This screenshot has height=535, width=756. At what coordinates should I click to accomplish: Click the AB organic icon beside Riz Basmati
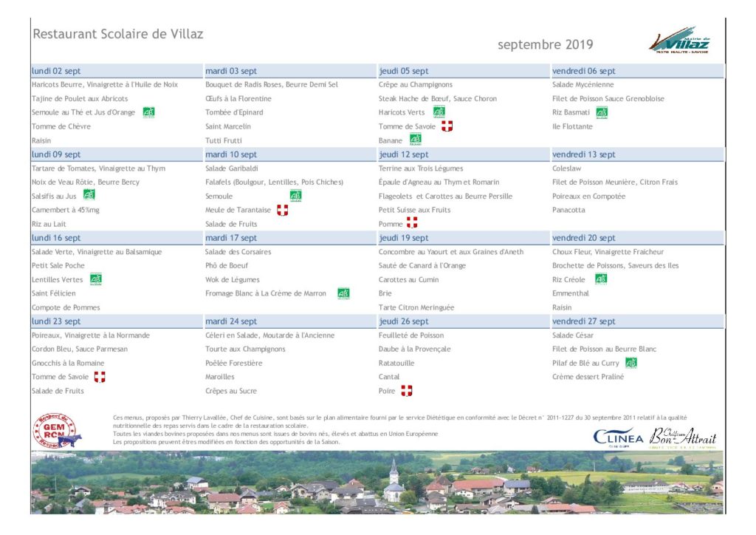pyautogui.click(x=601, y=112)
